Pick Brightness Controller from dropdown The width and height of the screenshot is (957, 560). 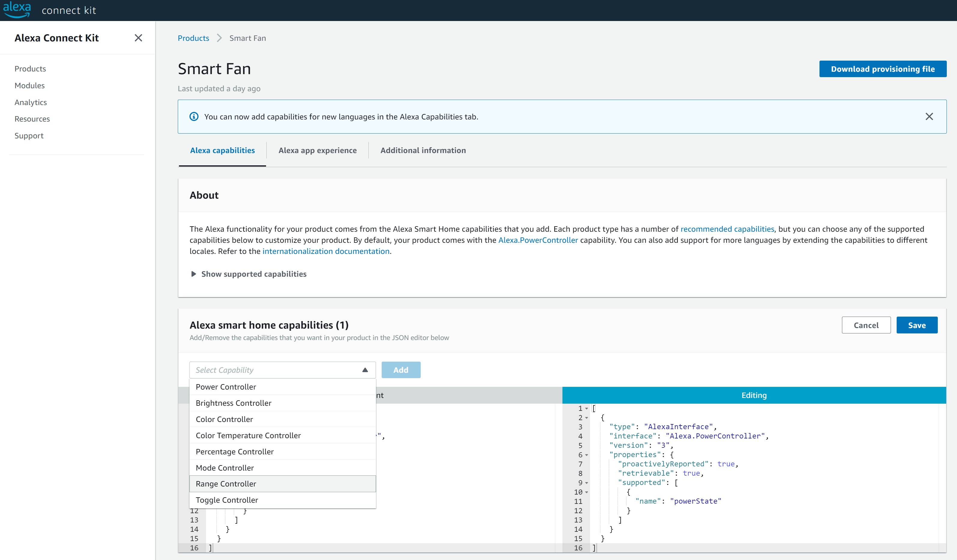click(234, 403)
